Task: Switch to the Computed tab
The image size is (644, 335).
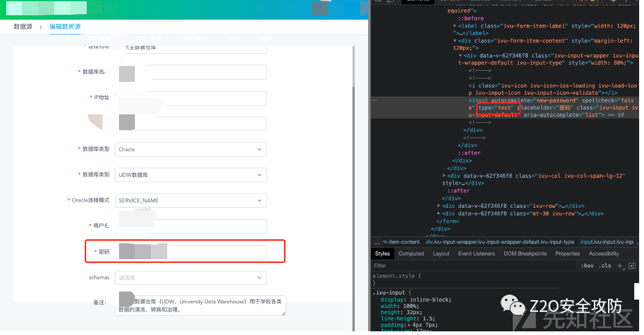Action: 411,254
